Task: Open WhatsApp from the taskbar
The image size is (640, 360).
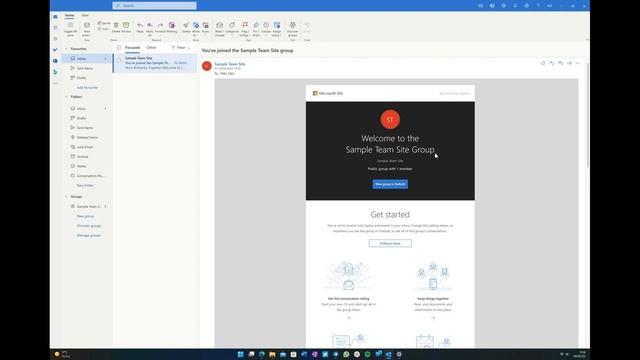Action: [346, 354]
